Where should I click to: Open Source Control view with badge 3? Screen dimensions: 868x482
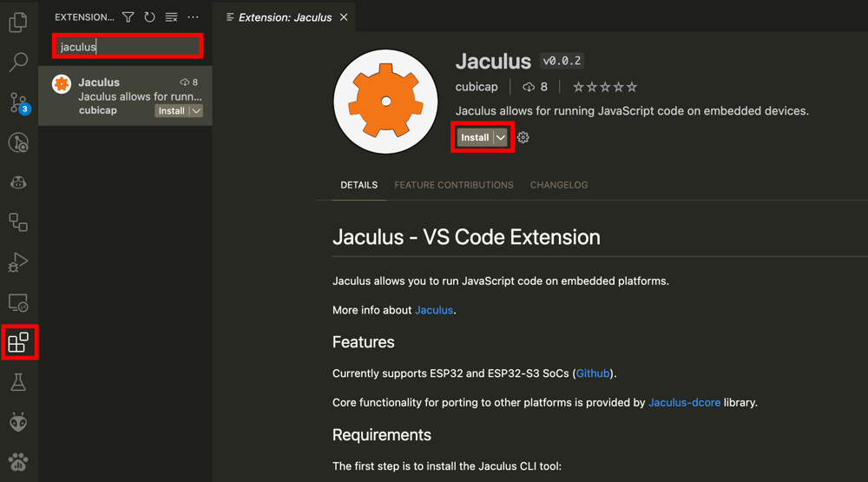19,103
